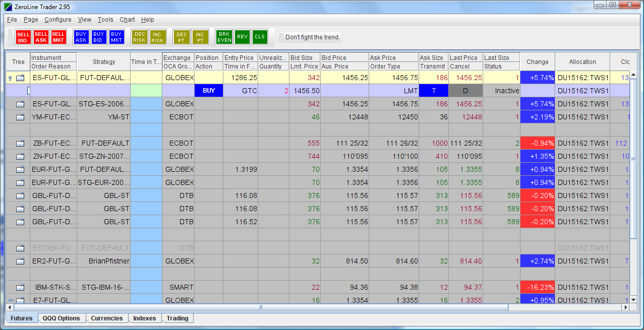Viewport: 644px width, 330px height.
Task: Click the YM-ST strategy cell
Action: 104,117
